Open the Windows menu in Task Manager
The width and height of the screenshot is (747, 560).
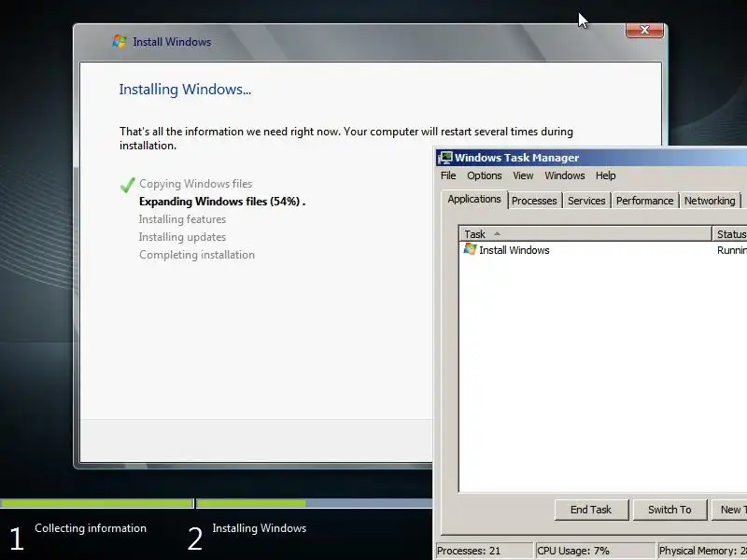565,175
